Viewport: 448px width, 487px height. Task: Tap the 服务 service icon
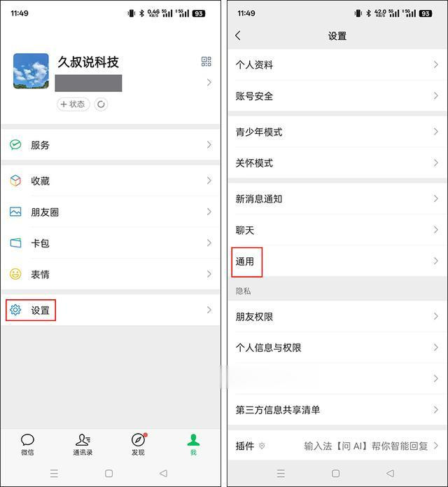coord(15,145)
